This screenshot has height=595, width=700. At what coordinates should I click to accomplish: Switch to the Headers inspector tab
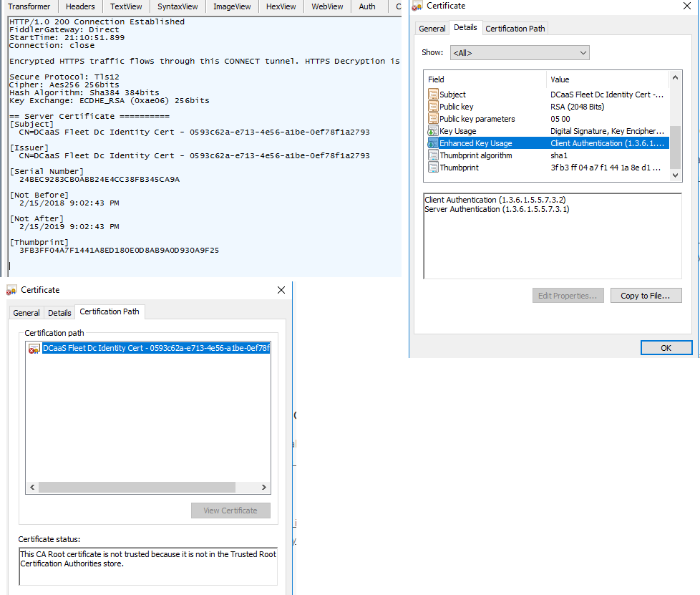pyautogui.click(x=80, y=6)
